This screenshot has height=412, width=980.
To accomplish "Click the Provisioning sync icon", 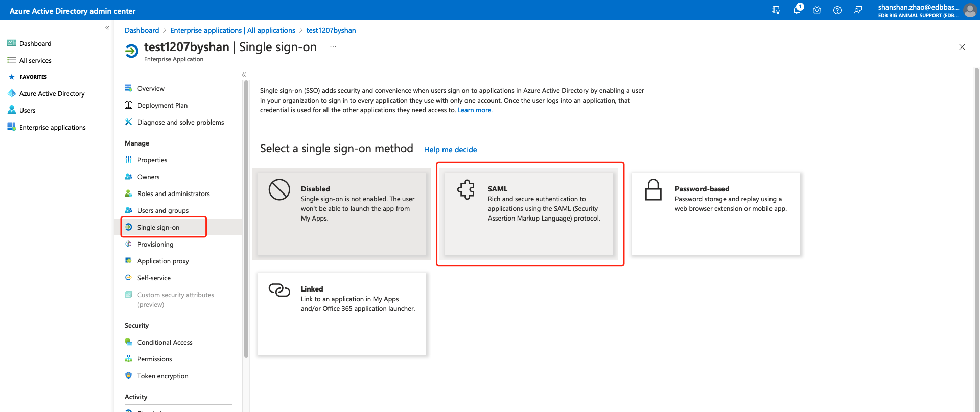I will [x=128, y=244].
